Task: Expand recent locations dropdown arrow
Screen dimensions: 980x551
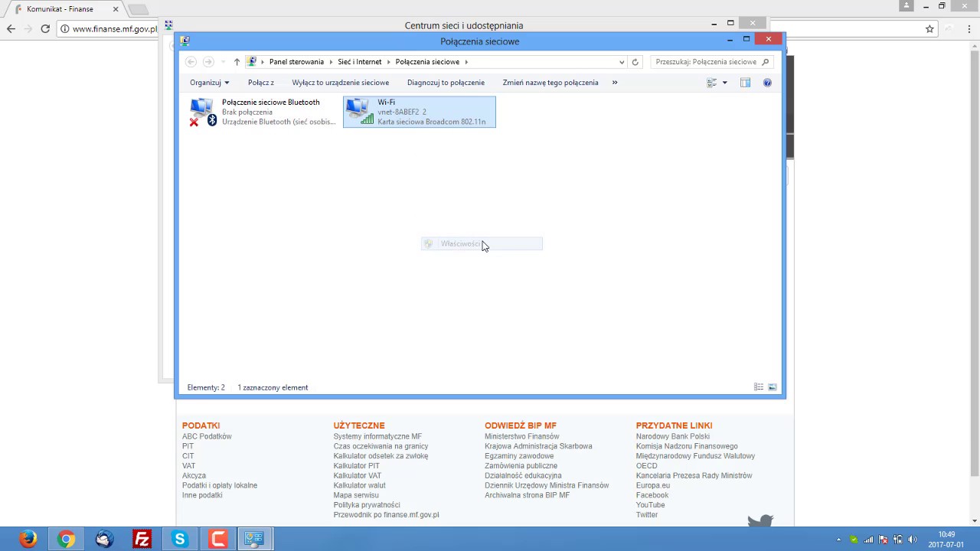Action: [x=223, y=62]
